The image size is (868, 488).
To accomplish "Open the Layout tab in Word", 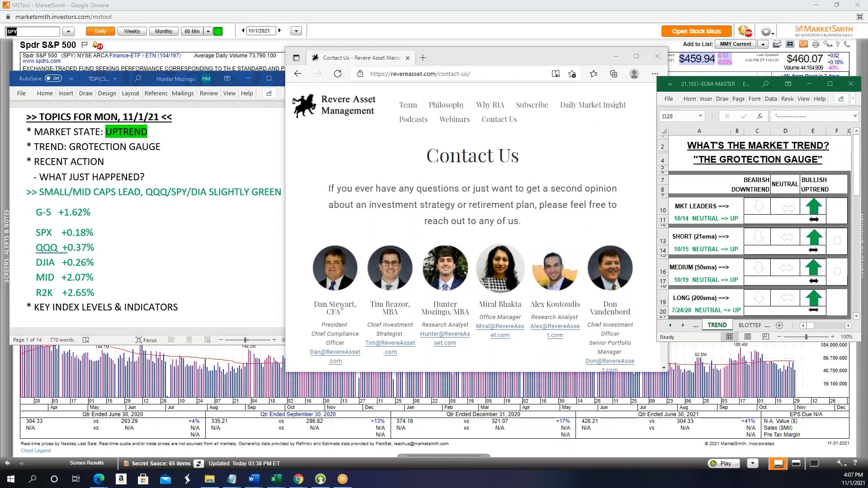I will [x=130, y=93].
